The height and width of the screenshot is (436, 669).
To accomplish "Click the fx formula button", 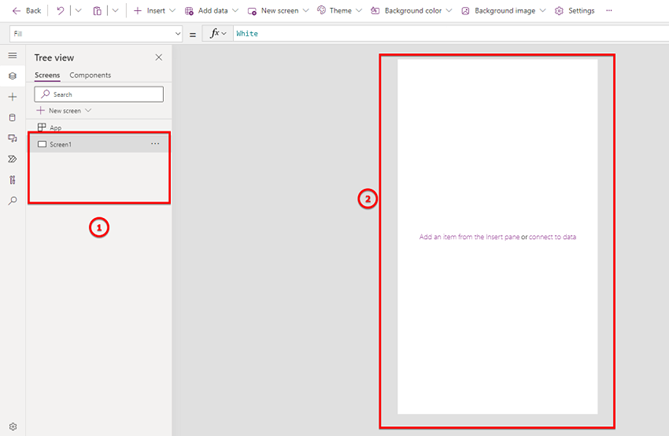I will point(215,33).
